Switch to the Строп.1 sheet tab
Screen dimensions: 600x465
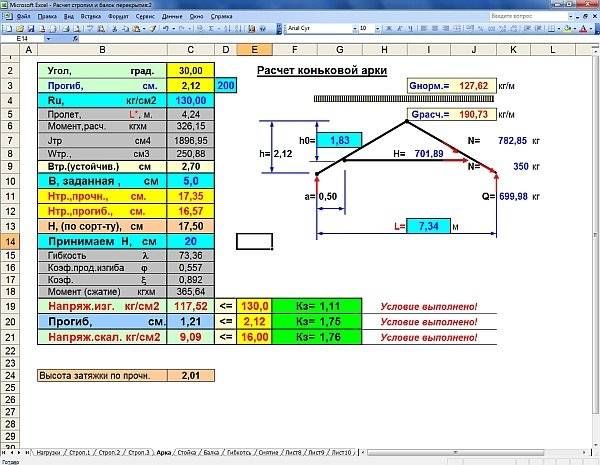79,453
